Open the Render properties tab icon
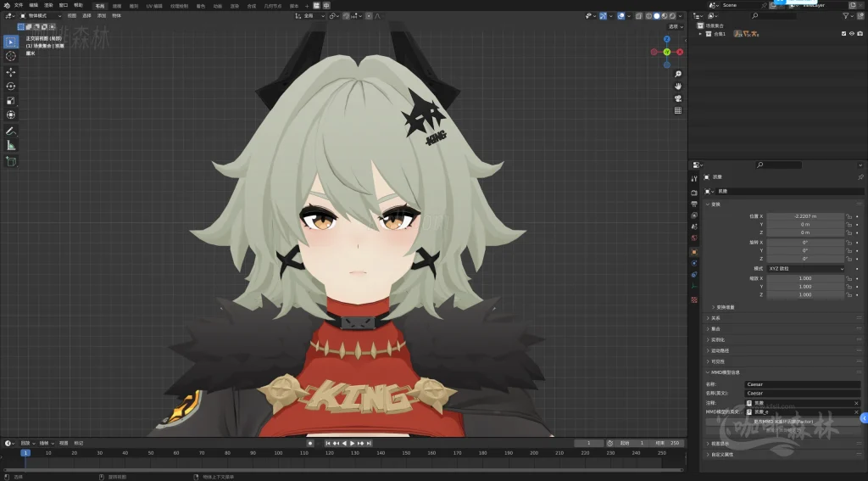 pyautogui.click(x=694, y=193)
